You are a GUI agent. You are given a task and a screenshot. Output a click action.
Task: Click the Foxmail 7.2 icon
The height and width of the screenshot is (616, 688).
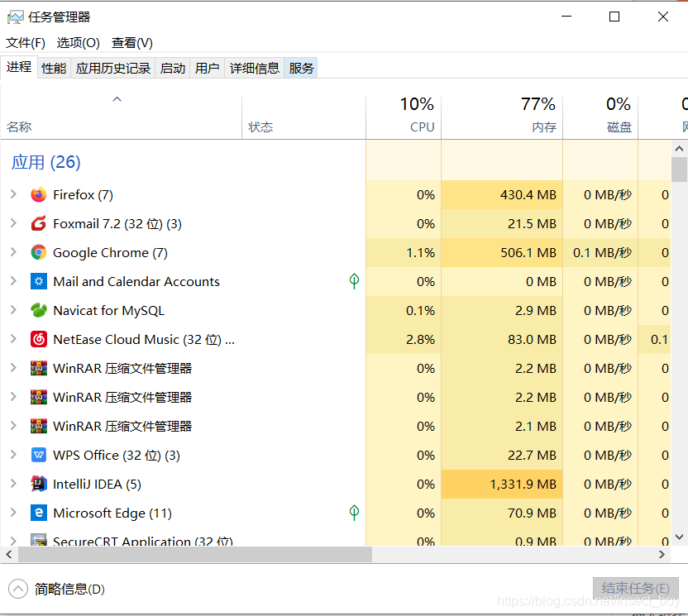[39, 223]
